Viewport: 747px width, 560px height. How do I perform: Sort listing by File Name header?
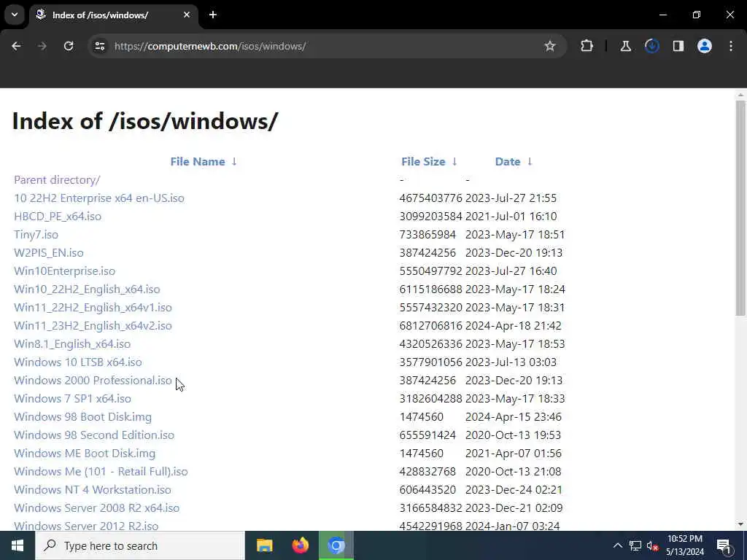coord(198,161)
